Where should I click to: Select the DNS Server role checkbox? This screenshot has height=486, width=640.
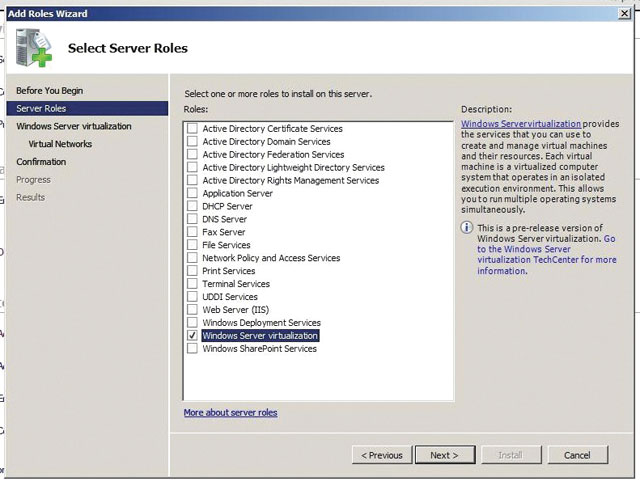pos(192,220)
